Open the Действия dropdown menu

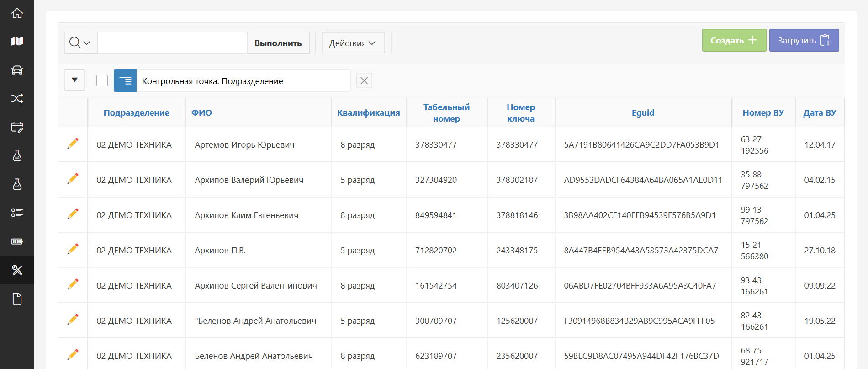(x=353, y=43)
